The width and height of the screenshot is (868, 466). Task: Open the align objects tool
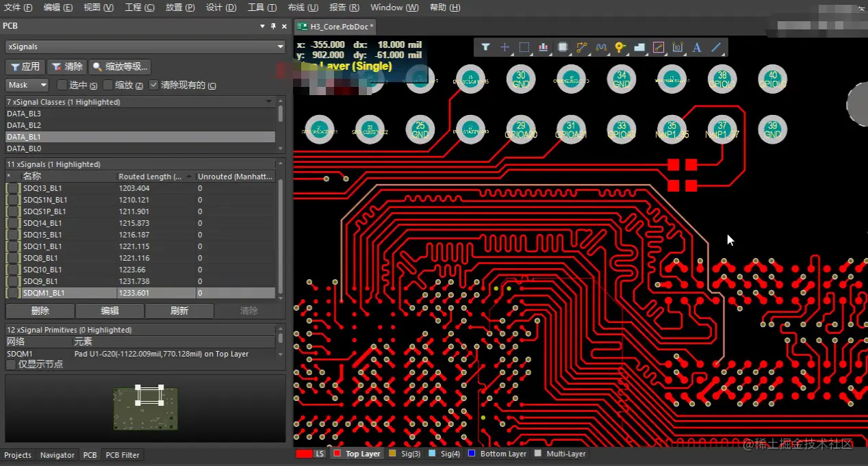click(x=543, y=47)
